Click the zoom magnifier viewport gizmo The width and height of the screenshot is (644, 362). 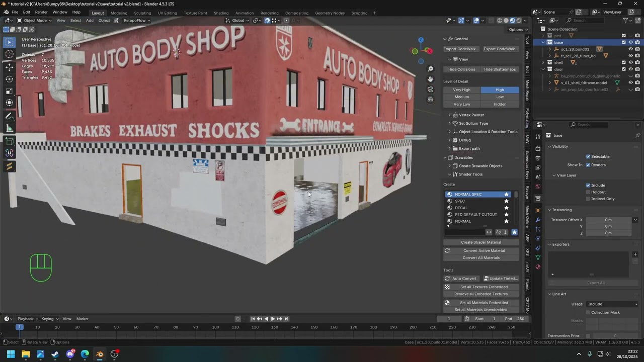click(431, 69)
